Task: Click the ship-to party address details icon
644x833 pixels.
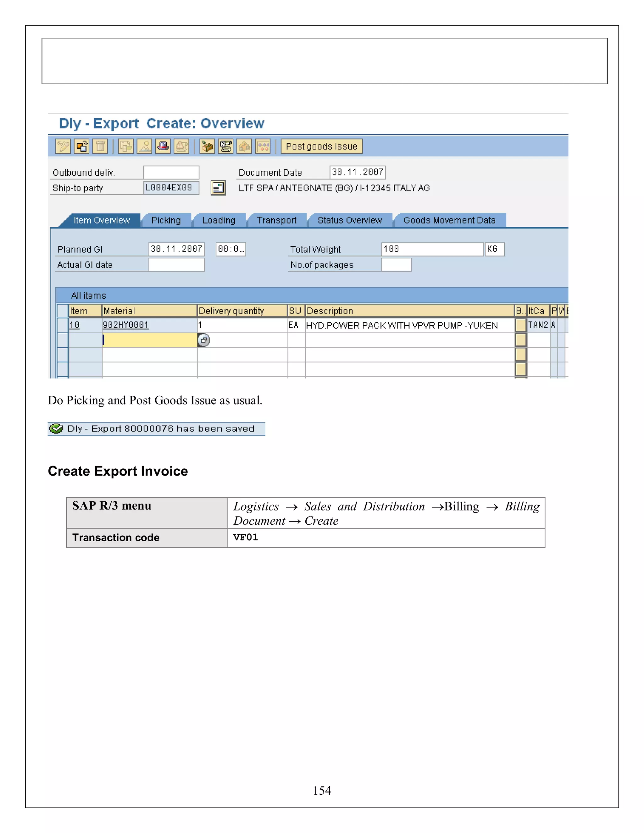Action: [x=218, y=188]
